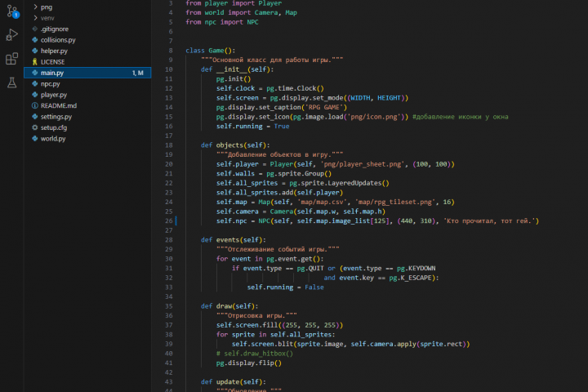Click 'events' method name on line 28
The width and height of the screenshot is (588, 392).
(228, 240)
